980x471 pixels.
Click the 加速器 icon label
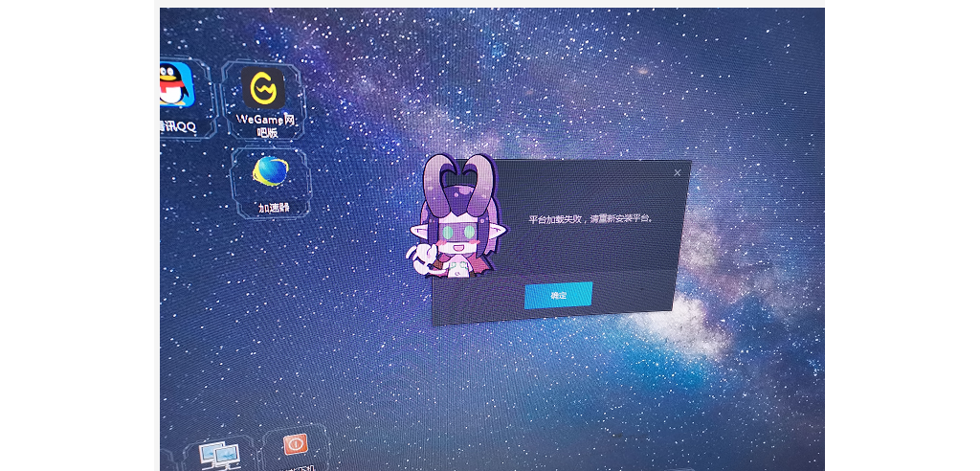pyautogui.click(x=274, y=207)
